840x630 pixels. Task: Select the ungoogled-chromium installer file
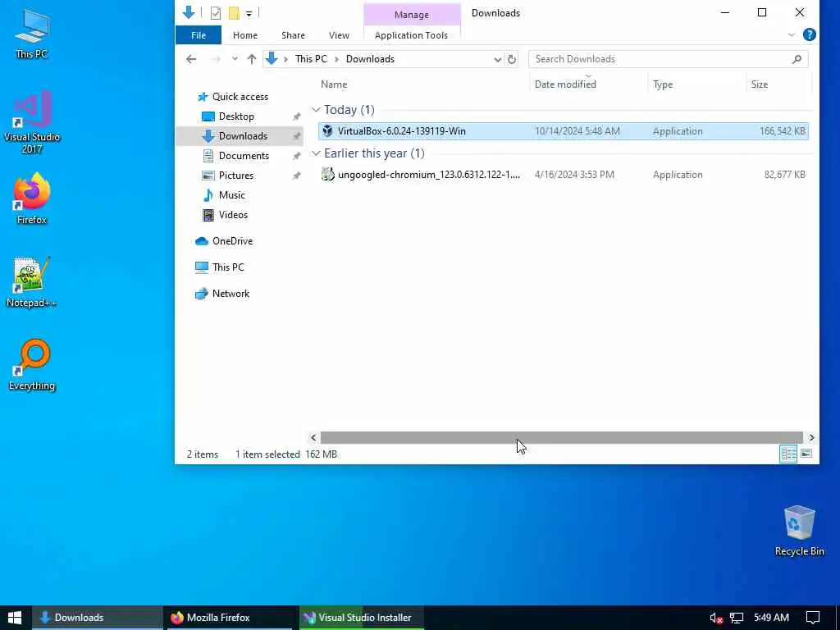tap(563, 175)
